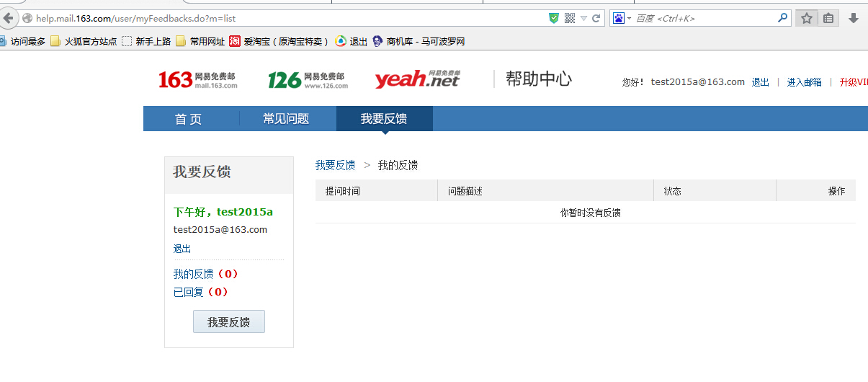Click the 帮助中心 heading
This screenshot has height=382, width=868.
tap(539, 79)
